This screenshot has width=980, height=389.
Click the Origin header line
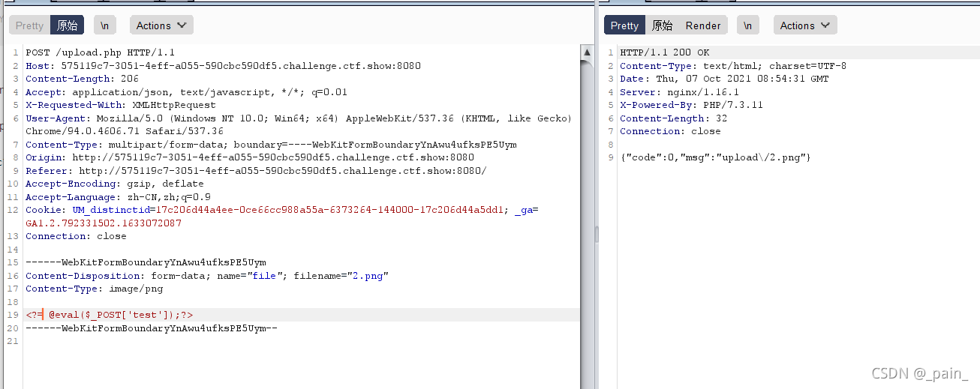(x=250, y=157)
